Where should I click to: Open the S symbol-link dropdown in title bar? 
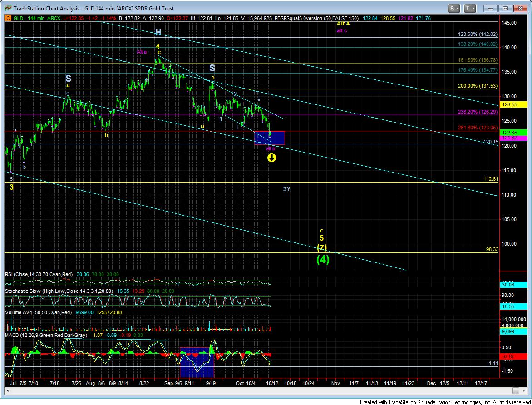[454, 9]
